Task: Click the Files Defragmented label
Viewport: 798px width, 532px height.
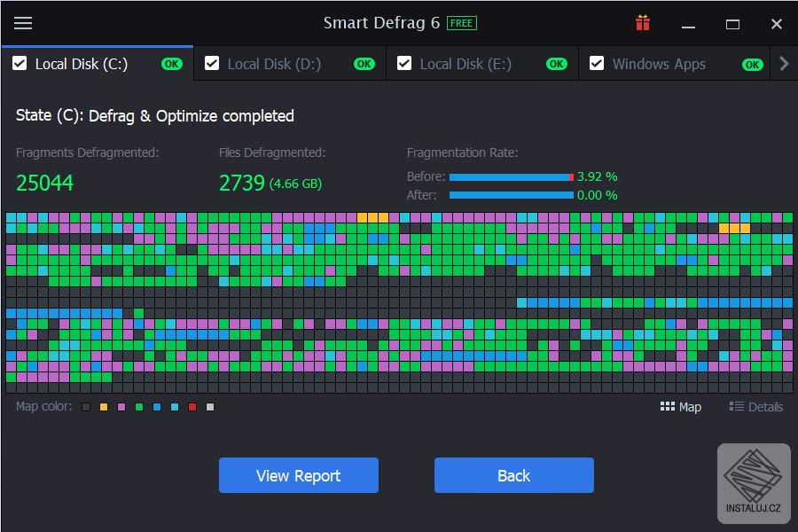Action: tap(272, 153)
